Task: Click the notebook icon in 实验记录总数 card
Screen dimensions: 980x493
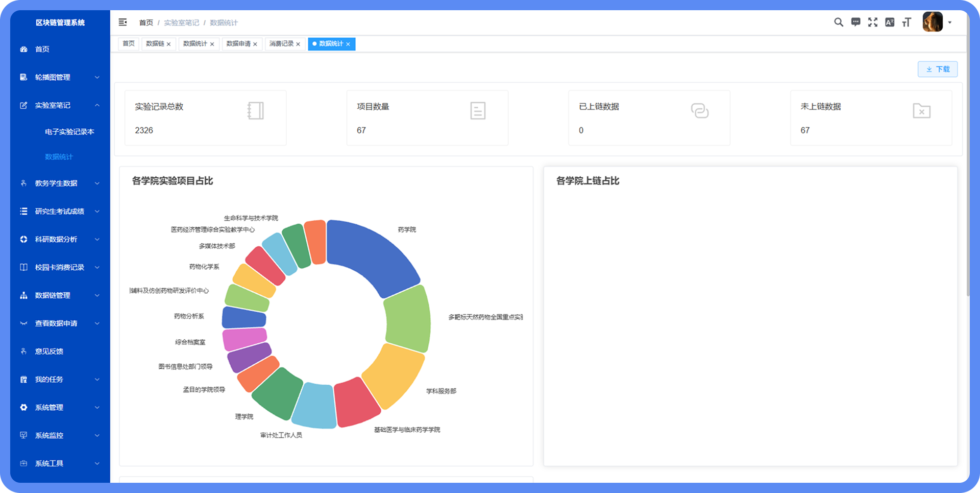Action: [255, 111]
